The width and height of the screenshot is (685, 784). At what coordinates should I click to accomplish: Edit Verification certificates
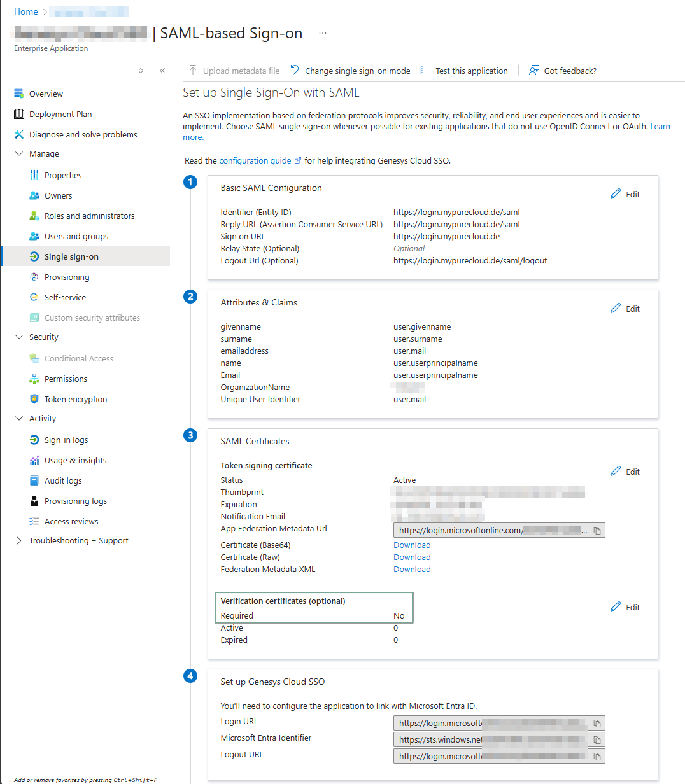[625, 607]
